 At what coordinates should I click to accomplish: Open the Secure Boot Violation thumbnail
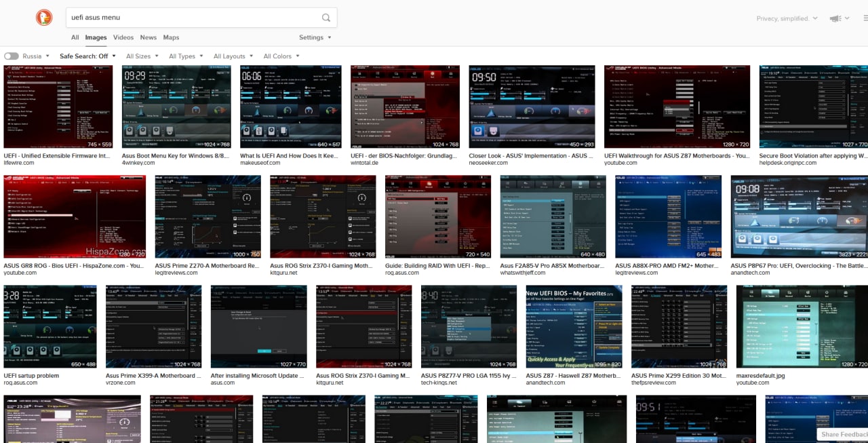[814, 107]
